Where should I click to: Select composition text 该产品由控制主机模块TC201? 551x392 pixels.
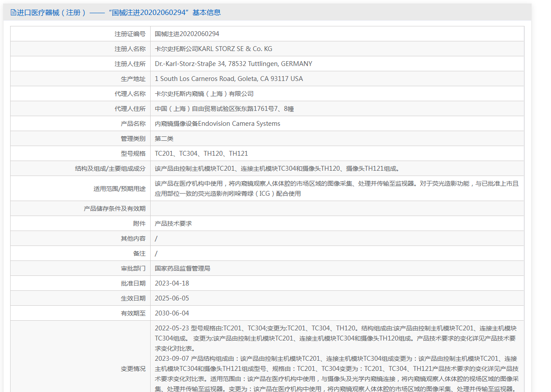(x=277, y=169)
